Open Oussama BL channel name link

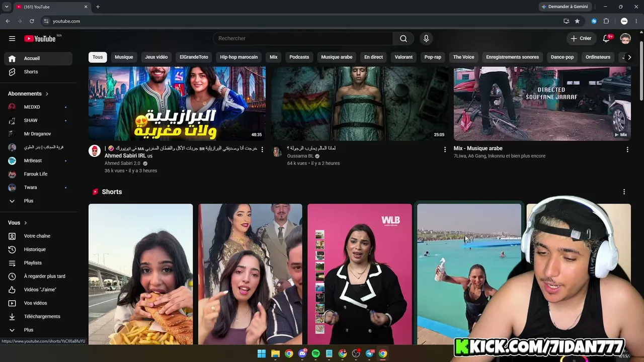click(x=300, y=156)
